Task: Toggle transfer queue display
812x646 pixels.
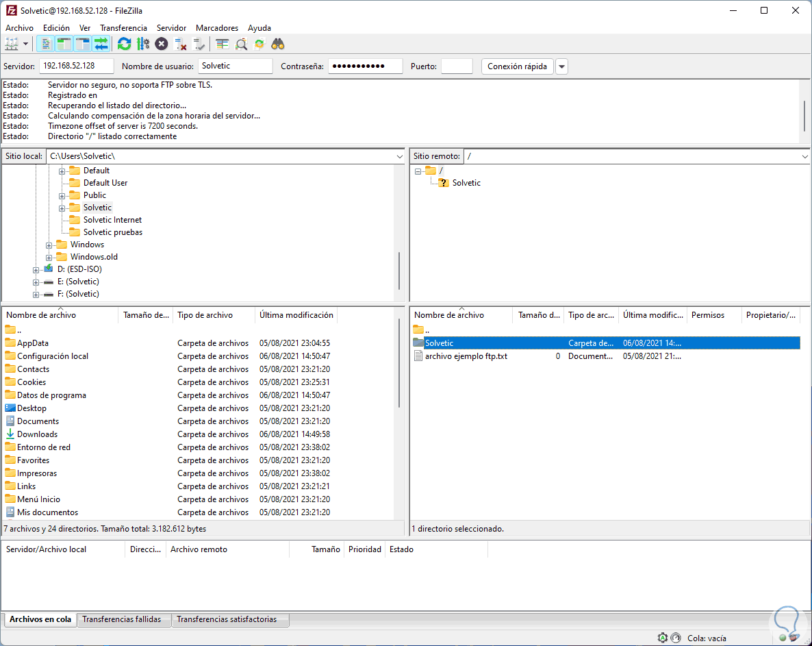Action: point(101,45)
